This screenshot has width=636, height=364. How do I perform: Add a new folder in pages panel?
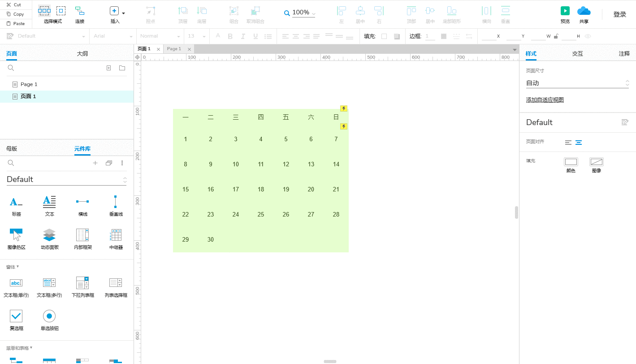pyautogui.click(x=122, y=68)
